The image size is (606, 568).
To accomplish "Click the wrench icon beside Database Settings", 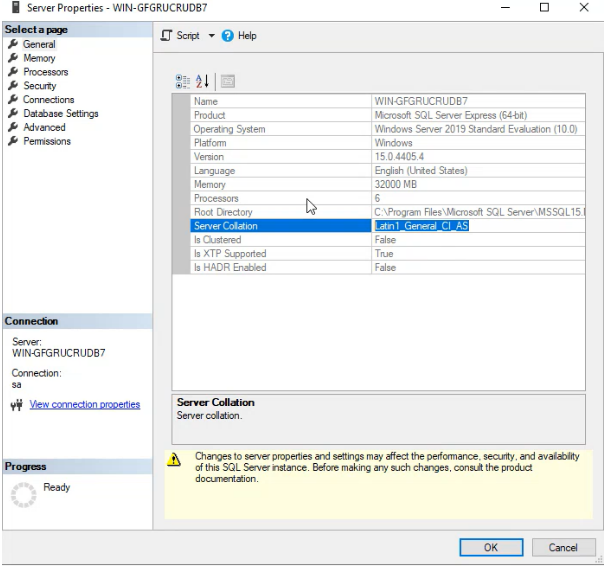I will click(13, 113).
